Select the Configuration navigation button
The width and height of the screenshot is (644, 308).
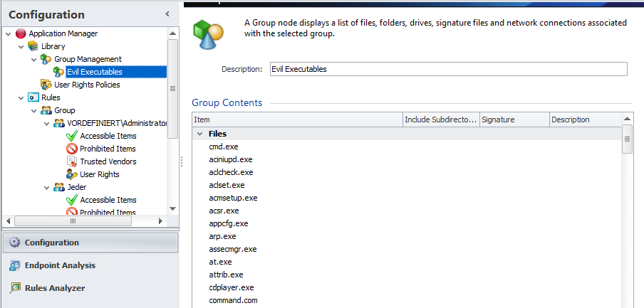pos(51,243)
